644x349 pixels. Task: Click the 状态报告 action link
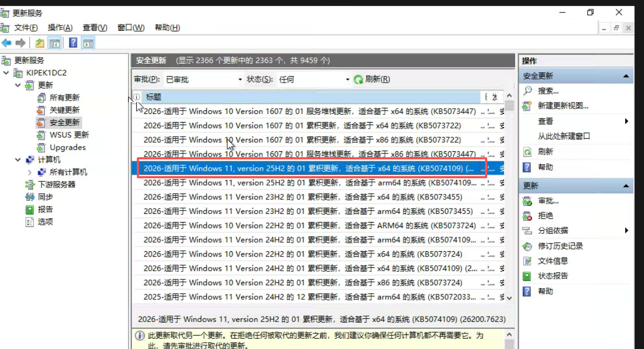(553, 276)
